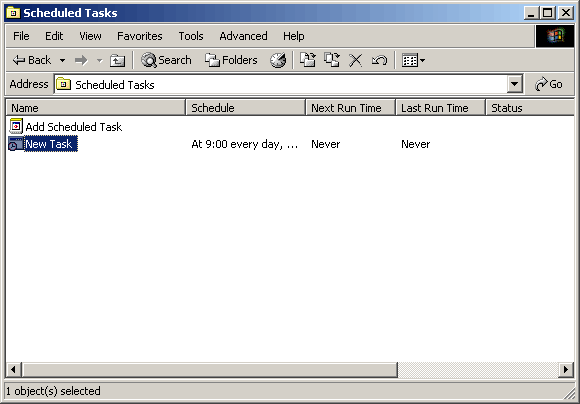Click the Go button
Image resolution: width=580 pixels, height=404 pixels.
pos(549,85)
